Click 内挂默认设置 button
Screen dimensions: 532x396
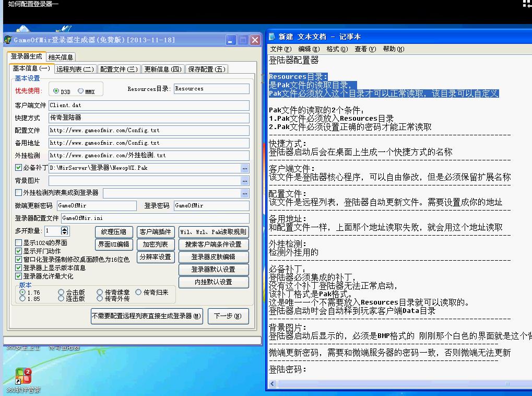pyautogui.click(x=214, y=282)
